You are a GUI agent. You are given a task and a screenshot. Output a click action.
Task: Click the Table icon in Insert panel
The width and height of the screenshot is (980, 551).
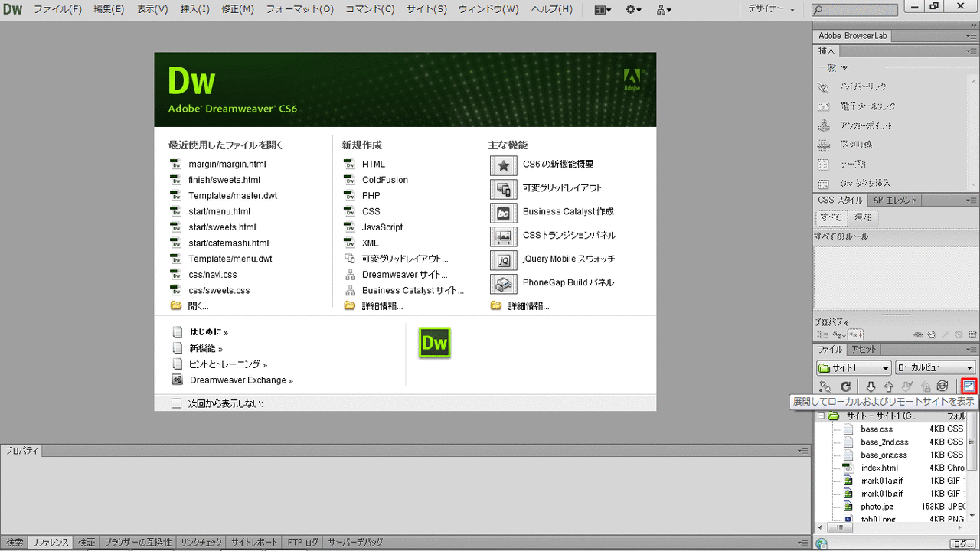[824, 165]
